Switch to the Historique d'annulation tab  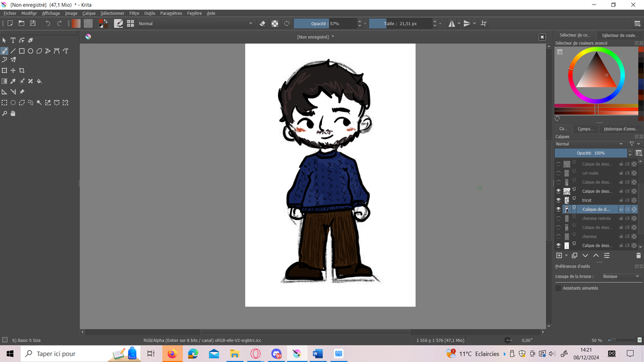click(x=620, y=129)
